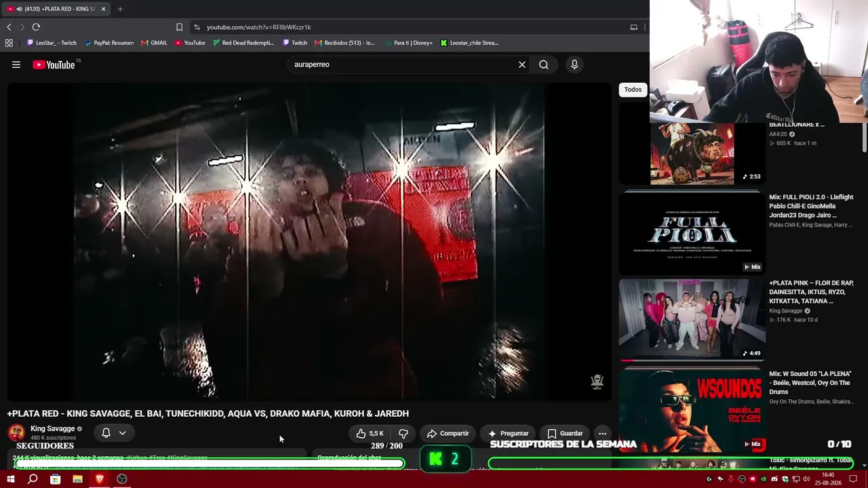Click the Preguntar button
The image size is (868, 488).
(x=508, y=433)
